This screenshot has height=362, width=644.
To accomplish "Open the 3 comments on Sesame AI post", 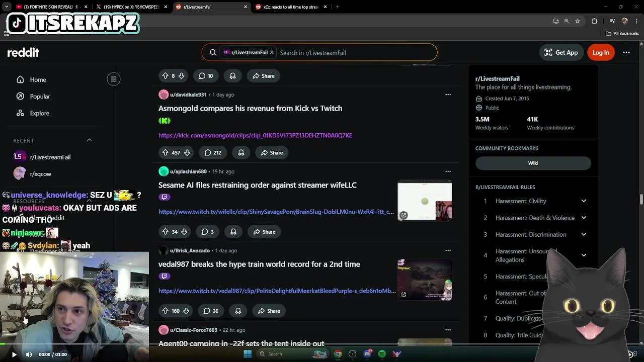I will pos(208,232).
